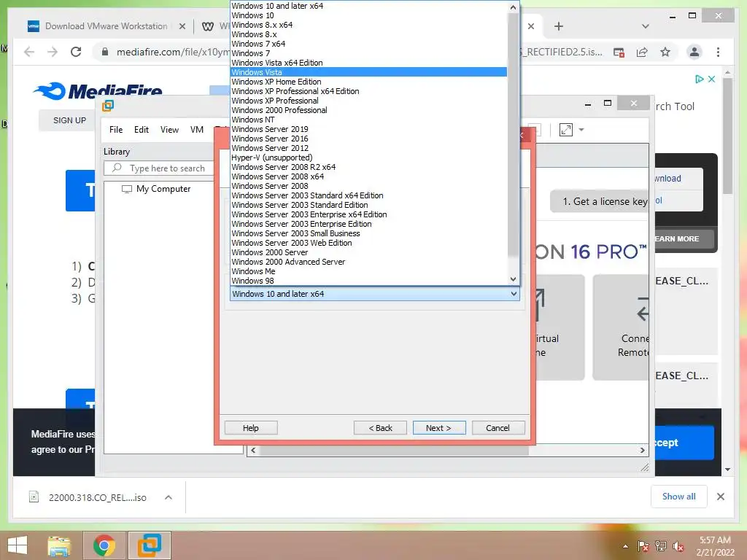Open Chrome profile avatar

[694, 52]
